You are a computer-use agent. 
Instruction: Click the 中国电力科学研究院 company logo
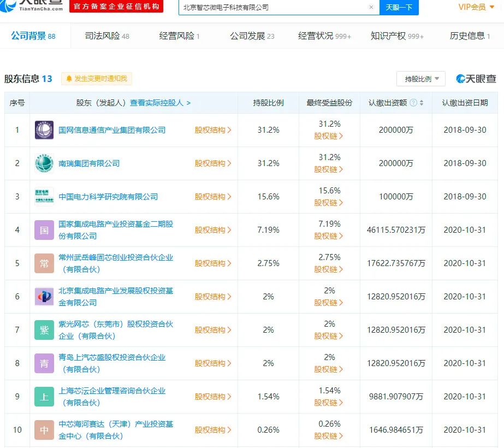44,197
